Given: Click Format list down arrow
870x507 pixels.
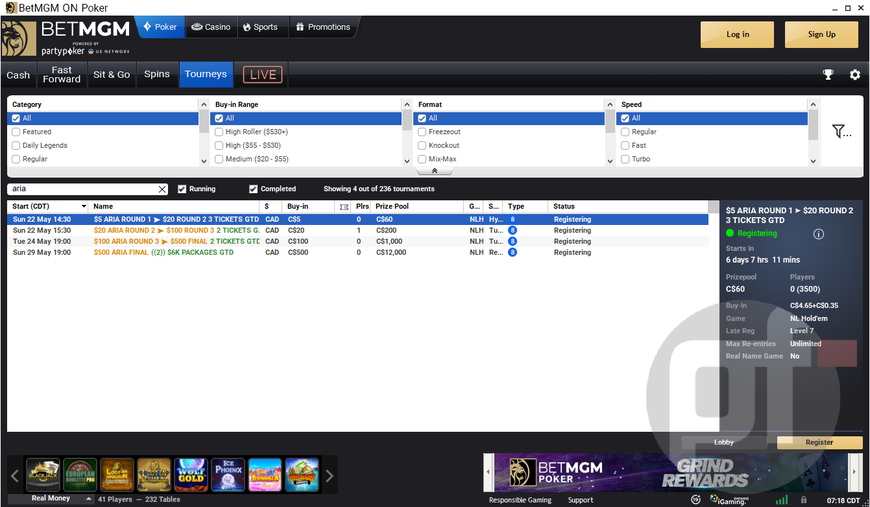Looking at the screenshot, I should (610, 161).
